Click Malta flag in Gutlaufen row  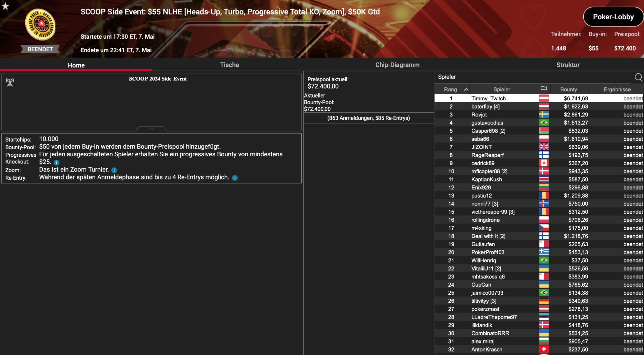click(x=544, y=244)
